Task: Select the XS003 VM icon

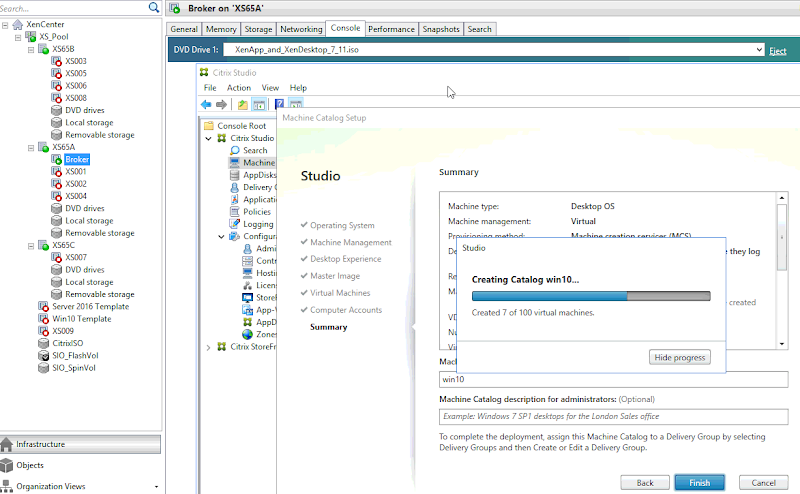Action: coord(57,61)
